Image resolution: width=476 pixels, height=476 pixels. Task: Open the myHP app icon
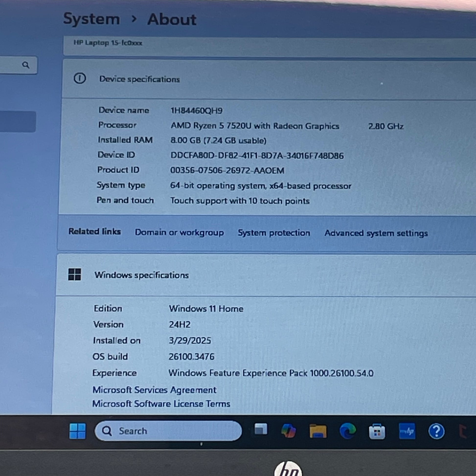point(407,431)
